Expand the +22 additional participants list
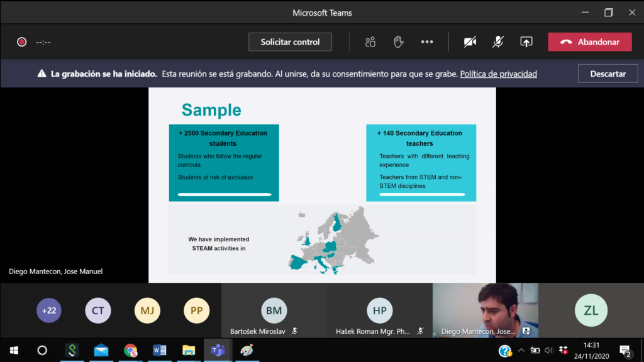Image resolution: width=644 pixels, height=362 pixels. [x=49, y=310]
